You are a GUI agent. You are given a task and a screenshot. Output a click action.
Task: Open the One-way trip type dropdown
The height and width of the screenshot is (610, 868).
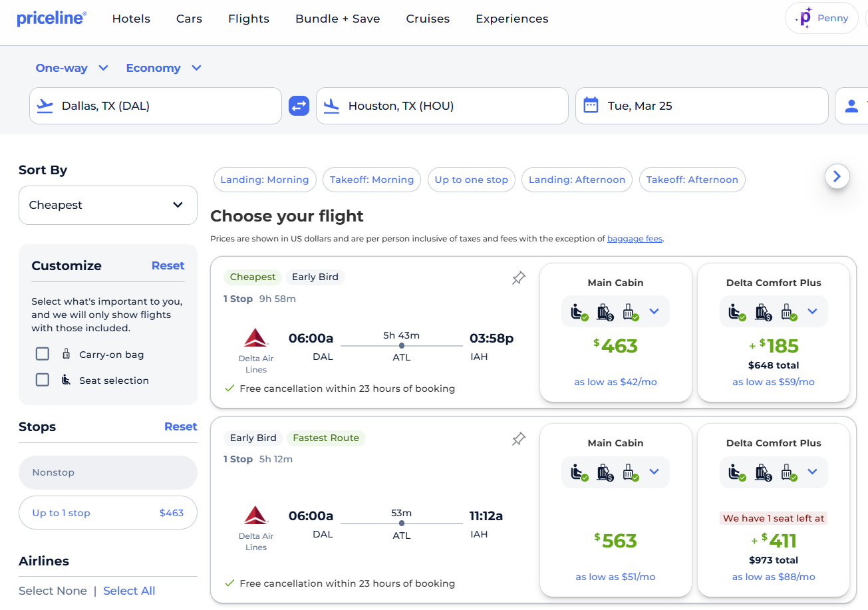click(72, 68)
